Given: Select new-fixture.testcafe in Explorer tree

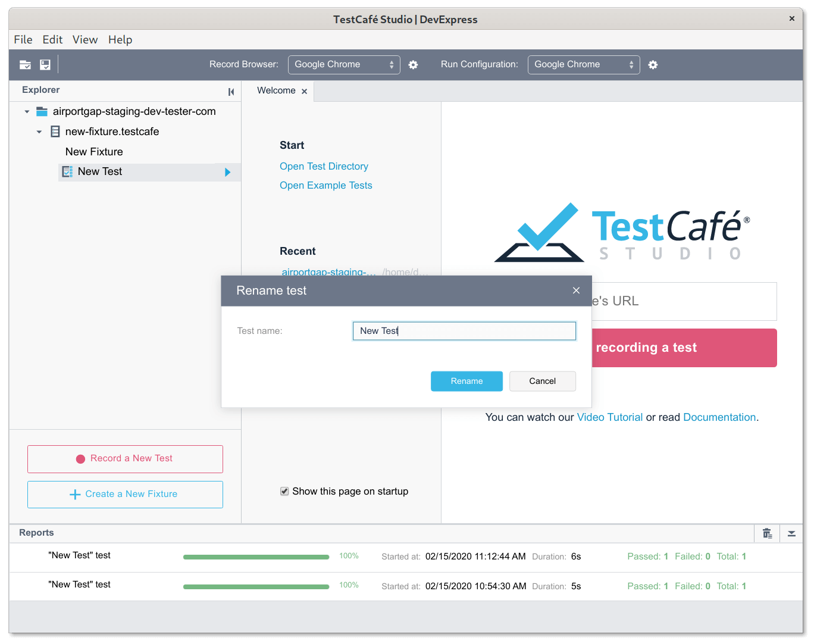Looking at the screenshot, I should [112, 132].
